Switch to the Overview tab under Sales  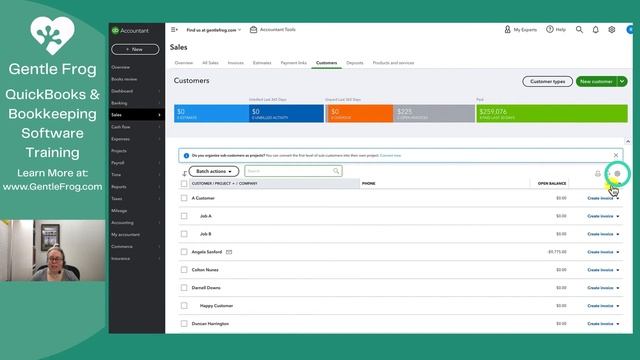coord(184,63)
